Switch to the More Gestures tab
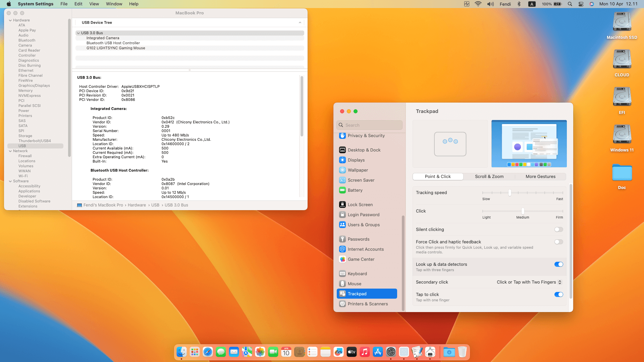644x362 pixels. (540, 177)
